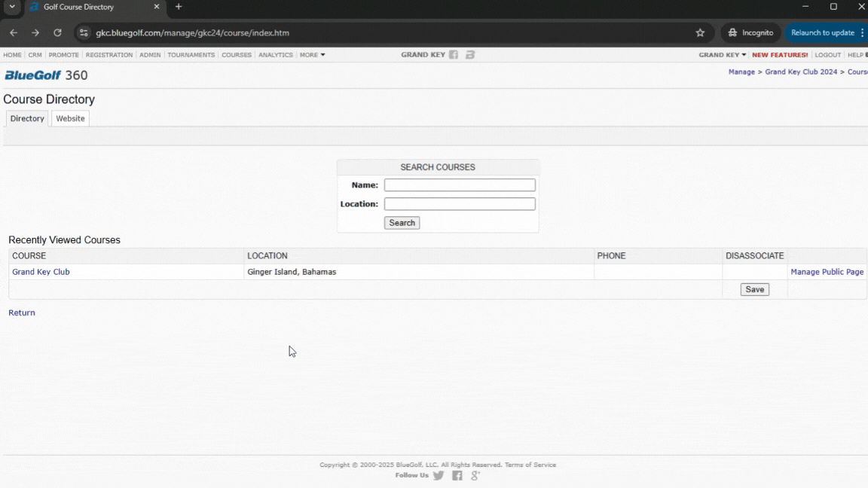Click the Search button
Screen dimensions: 868x488
pyautogui.click(x=402, y=223)
